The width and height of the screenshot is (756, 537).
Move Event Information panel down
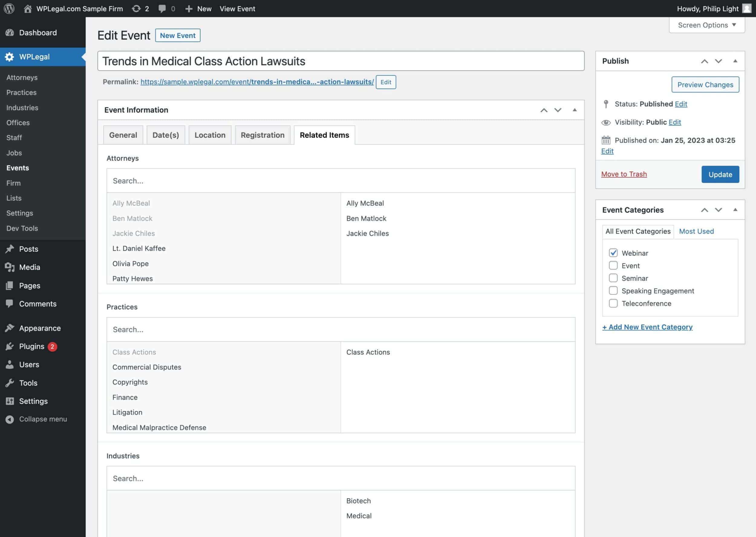(x=558, y=110)
